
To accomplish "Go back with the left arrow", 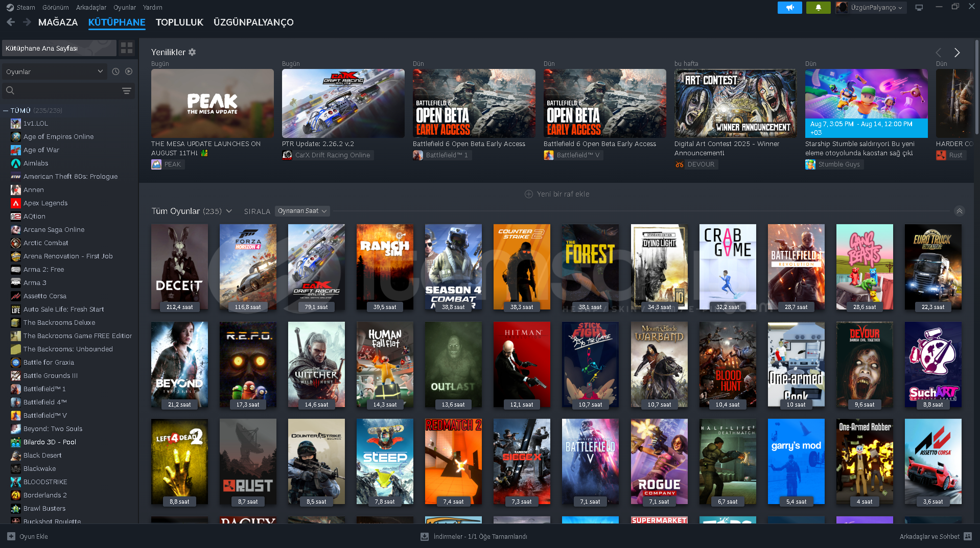I will click(x=11, y=22).
